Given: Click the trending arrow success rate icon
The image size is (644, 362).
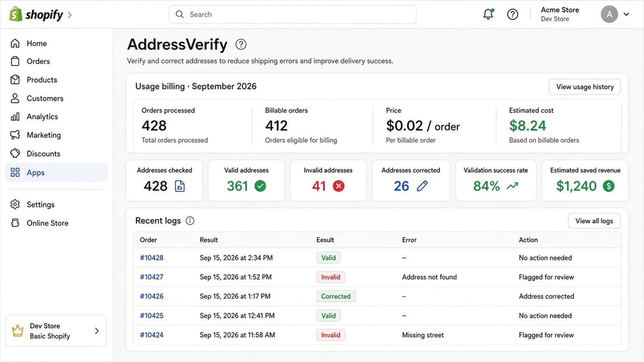Looking at the screenshot, I should tap(512, 186).
